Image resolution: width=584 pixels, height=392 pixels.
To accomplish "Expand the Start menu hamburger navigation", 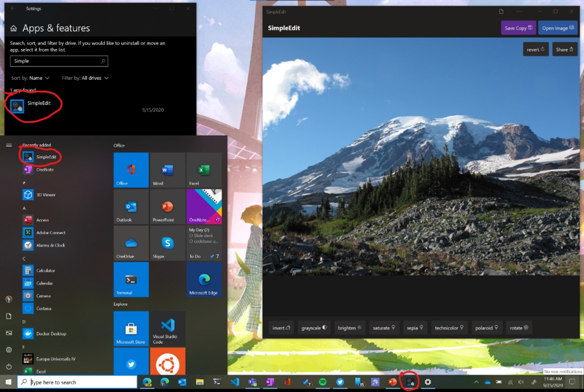I will click(8, 145).
